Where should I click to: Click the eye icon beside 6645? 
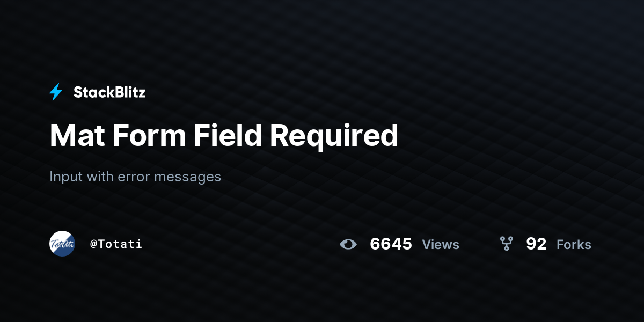point(348,244)
